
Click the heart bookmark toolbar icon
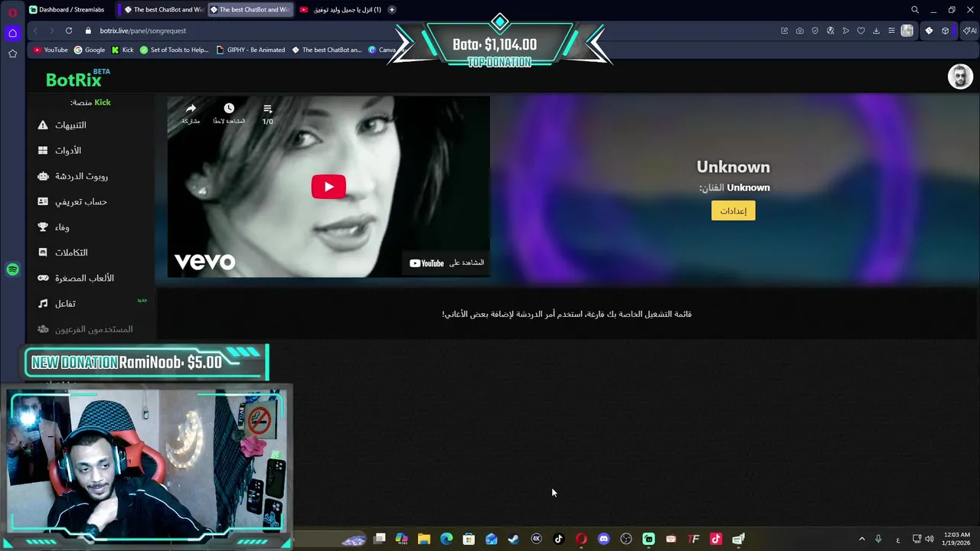(x=861, y=31)
